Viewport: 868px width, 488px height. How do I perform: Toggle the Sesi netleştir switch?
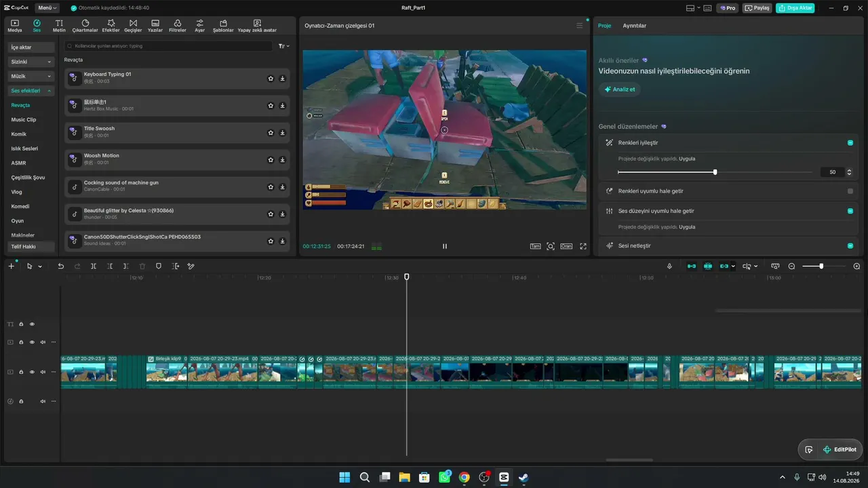coord(850,245)
